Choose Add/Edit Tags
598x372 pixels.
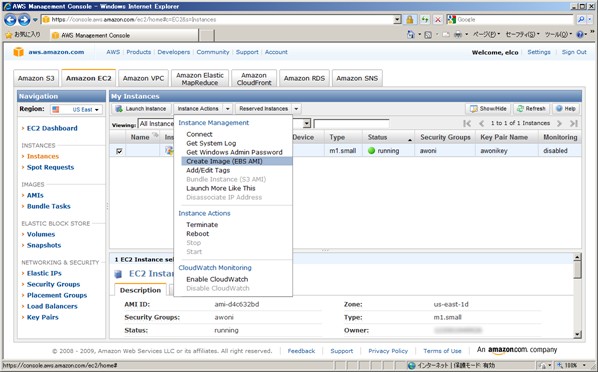[208, 170]
